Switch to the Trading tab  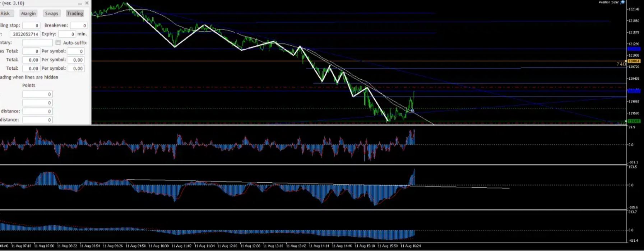coord(75,13)
